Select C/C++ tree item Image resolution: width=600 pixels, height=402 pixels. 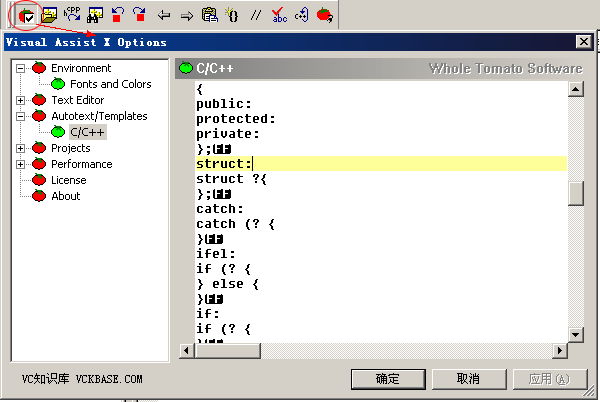point(88,132)
